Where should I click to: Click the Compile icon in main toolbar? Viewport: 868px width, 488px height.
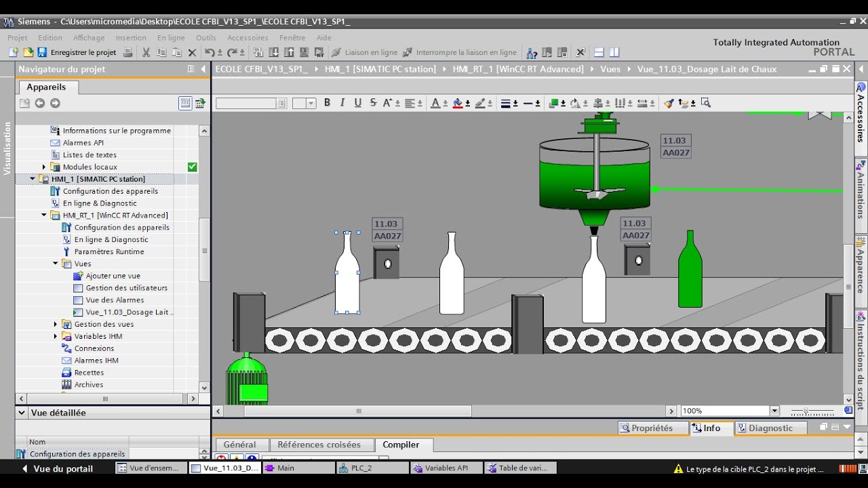click(x=258, y=52)
